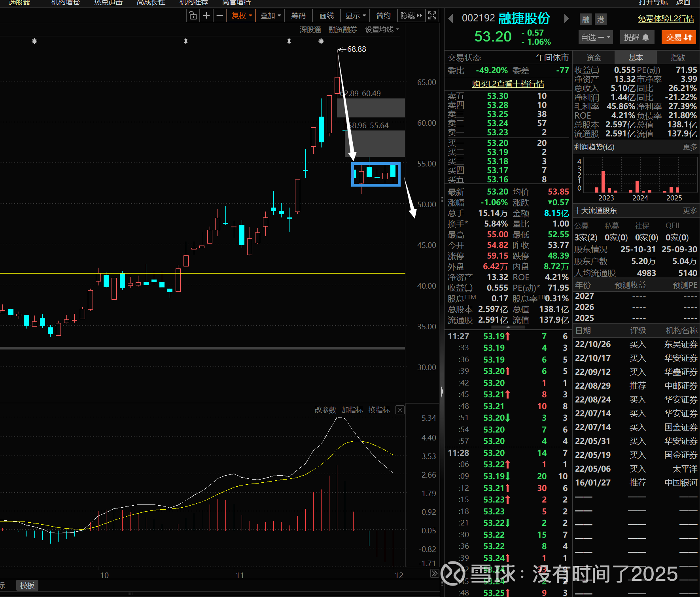Click the 股东户数 5.20万 value

tap(643, 261)
